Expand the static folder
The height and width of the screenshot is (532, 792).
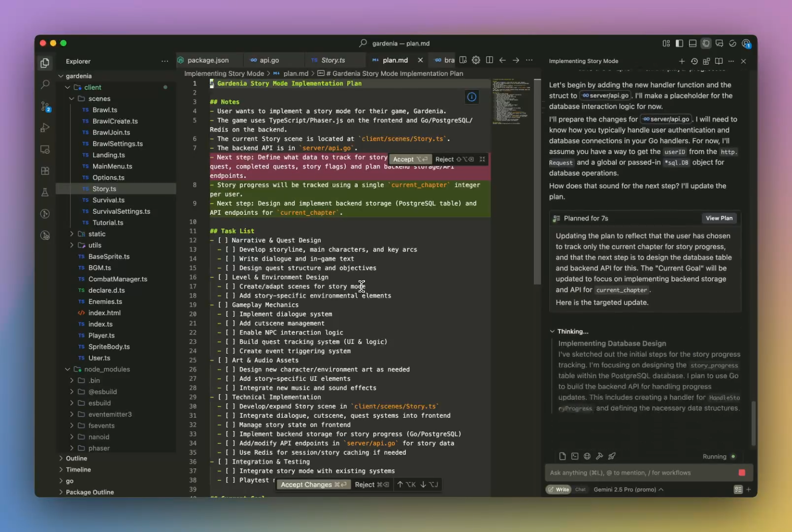coord(97,234)
